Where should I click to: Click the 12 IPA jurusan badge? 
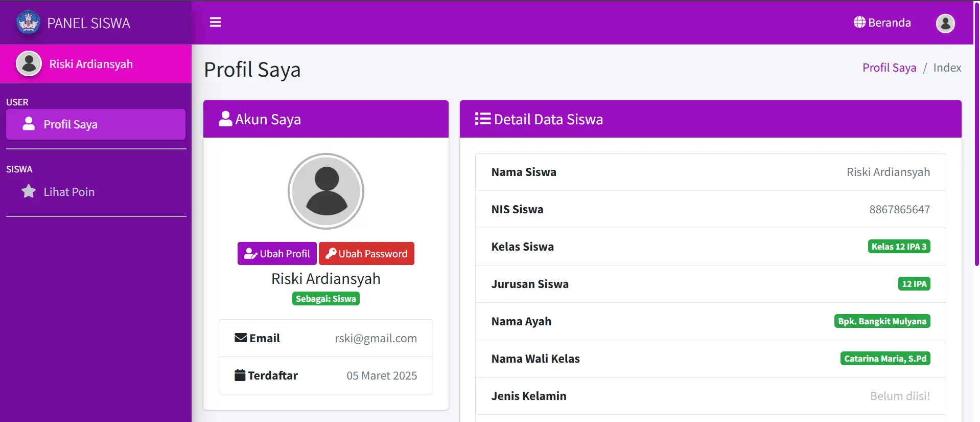click(x=914, y=284)
